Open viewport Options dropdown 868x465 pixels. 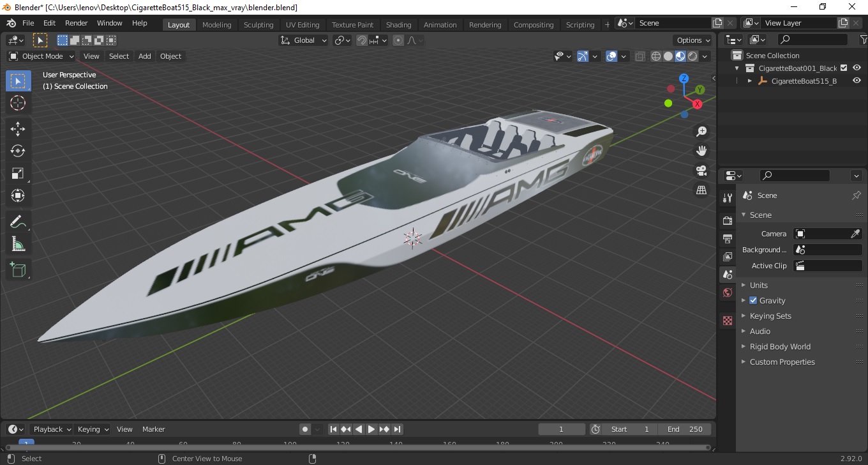coord(694,40)
